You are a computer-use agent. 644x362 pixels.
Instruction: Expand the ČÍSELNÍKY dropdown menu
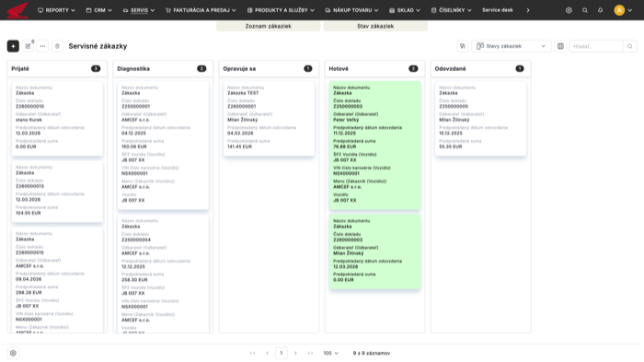(452, 10)
